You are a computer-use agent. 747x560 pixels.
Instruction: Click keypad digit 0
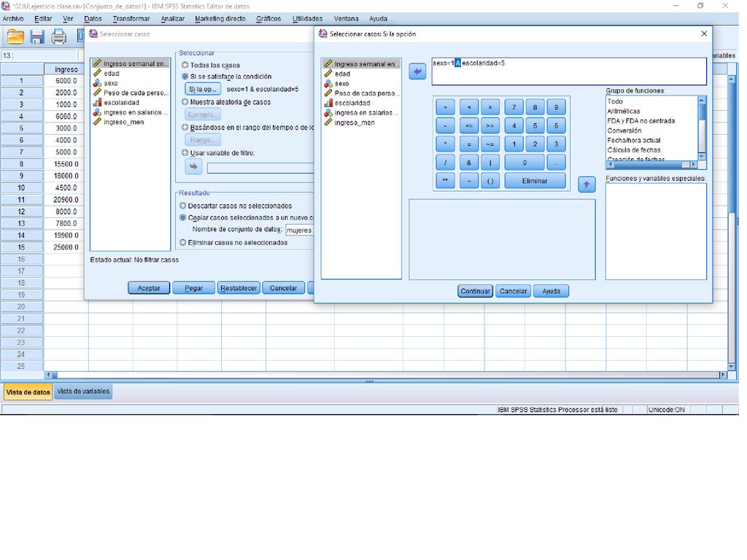525,163
